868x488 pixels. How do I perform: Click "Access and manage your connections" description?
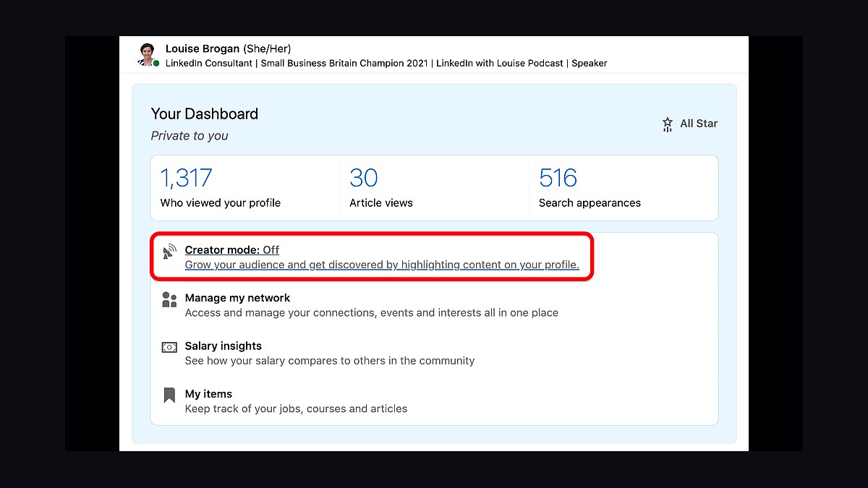click(372, 313)
